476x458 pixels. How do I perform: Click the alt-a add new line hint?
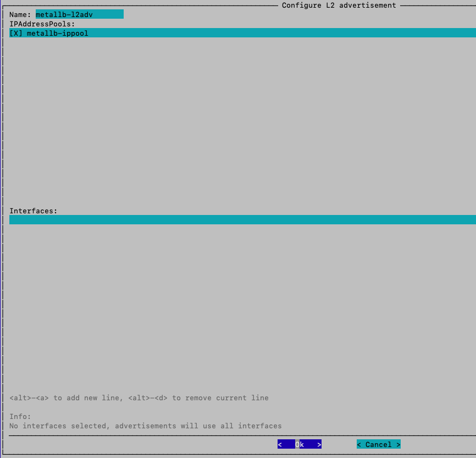[66, 398]
